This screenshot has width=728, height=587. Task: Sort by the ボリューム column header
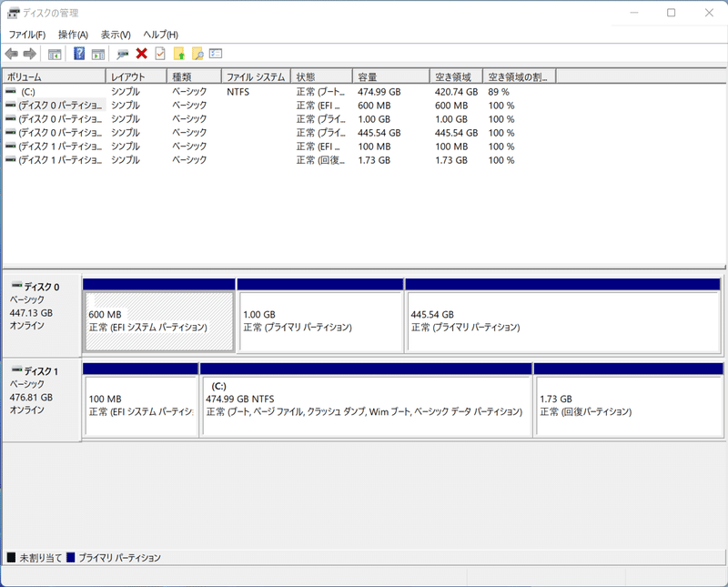(x=55, y=76)
